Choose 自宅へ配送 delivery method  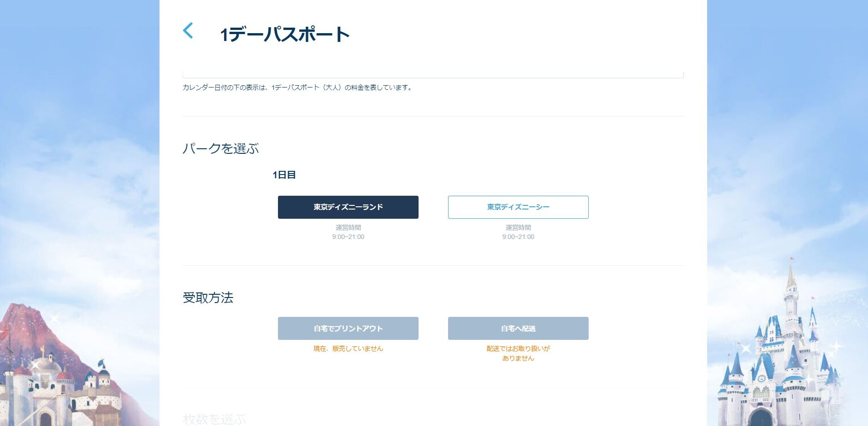coord(518,328)
